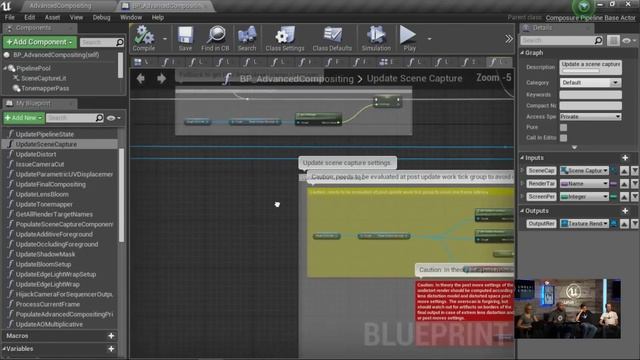Open Access Specifier dropdown showing Private
Screen dimensions: 640x360
pos(590,117)
